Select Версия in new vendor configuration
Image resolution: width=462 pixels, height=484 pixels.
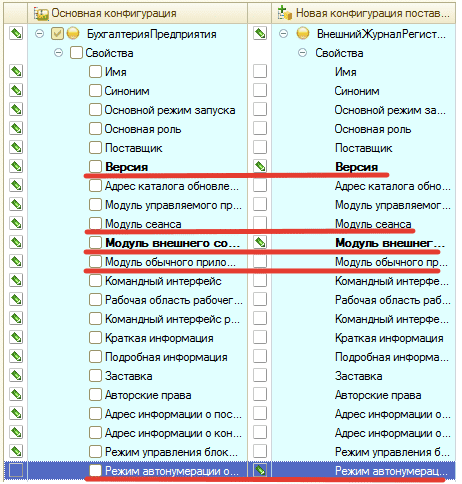[x=356, y=167]
